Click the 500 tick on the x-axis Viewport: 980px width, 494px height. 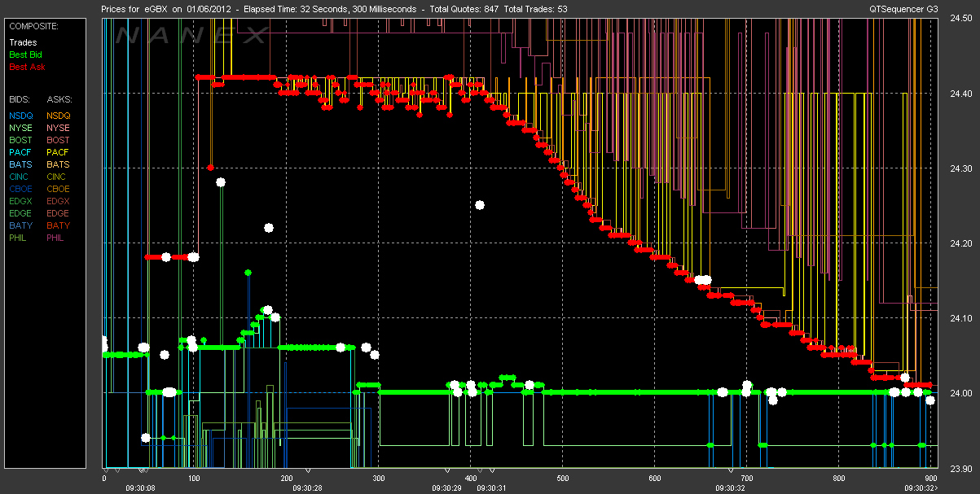coord(562,479)
